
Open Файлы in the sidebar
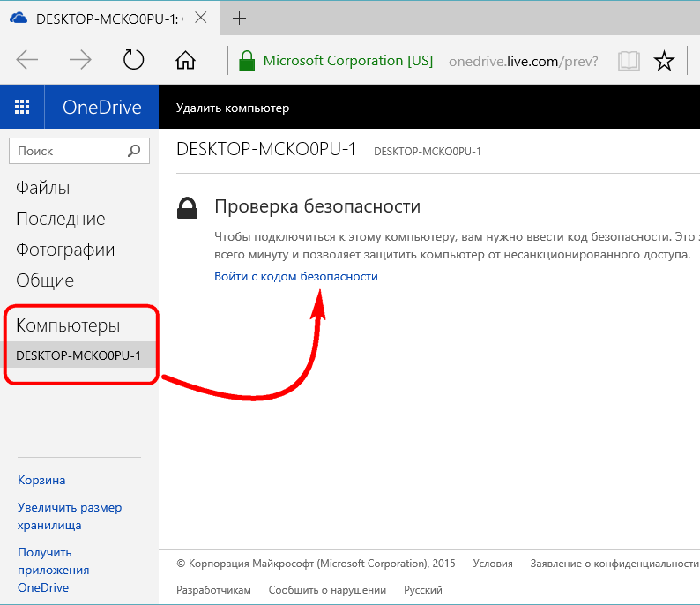point(43,188)
